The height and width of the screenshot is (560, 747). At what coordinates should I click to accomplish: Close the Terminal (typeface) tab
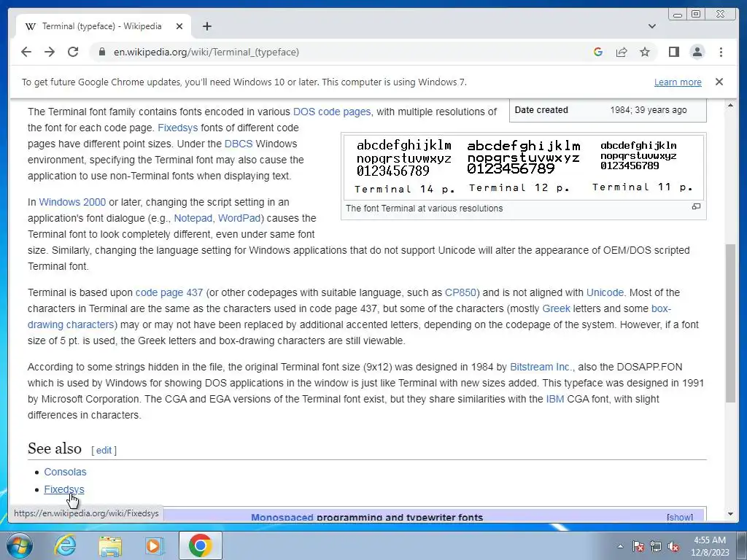click(x=179, y=26)
